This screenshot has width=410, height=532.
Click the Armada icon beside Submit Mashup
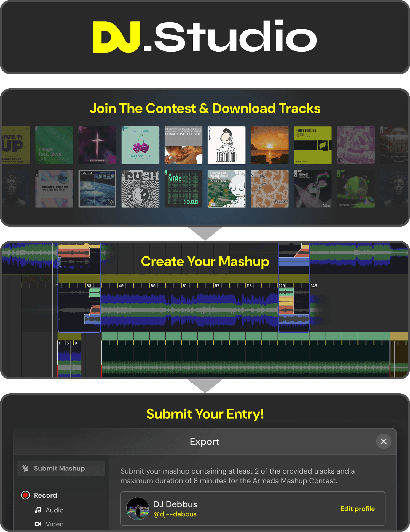point(26,468)
